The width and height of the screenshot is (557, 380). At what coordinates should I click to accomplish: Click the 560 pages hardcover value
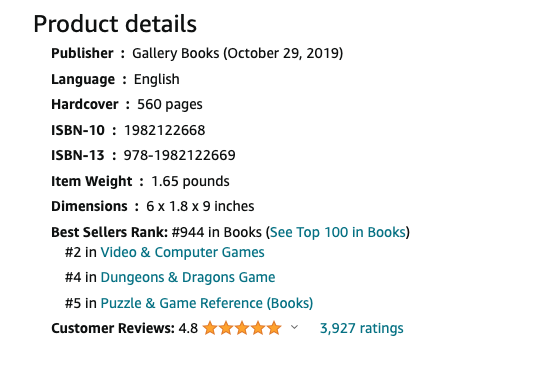pyautogui.click(x=170, y=105)
